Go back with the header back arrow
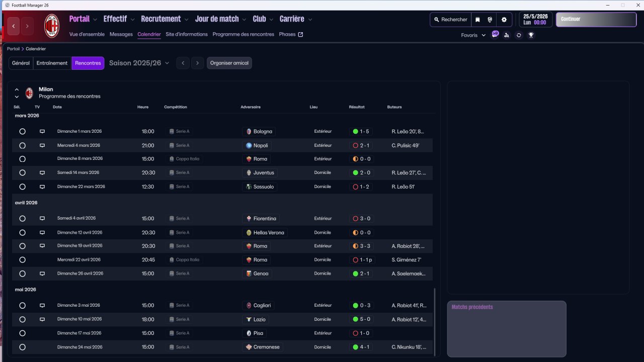This screenshot has width=644, height=362. 14,26
